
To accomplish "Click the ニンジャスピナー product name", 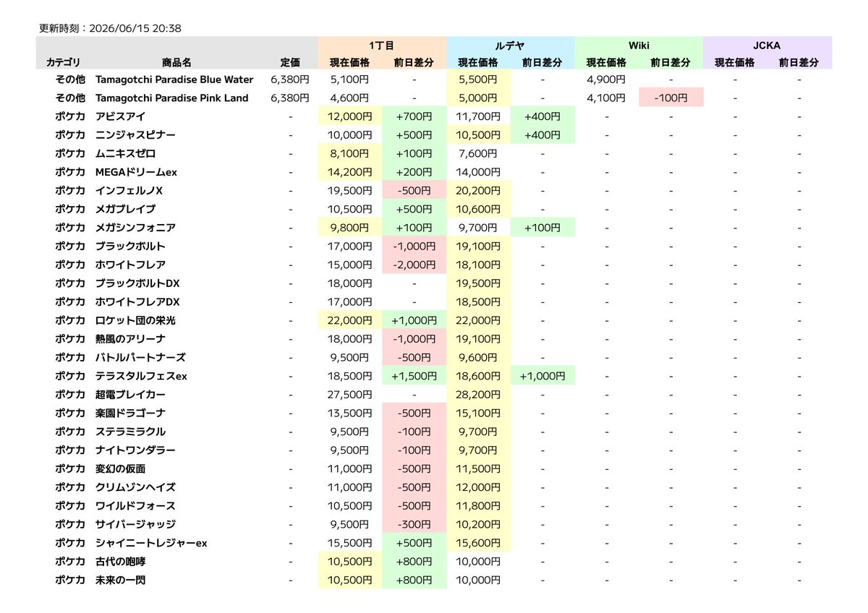I will 135,135.
